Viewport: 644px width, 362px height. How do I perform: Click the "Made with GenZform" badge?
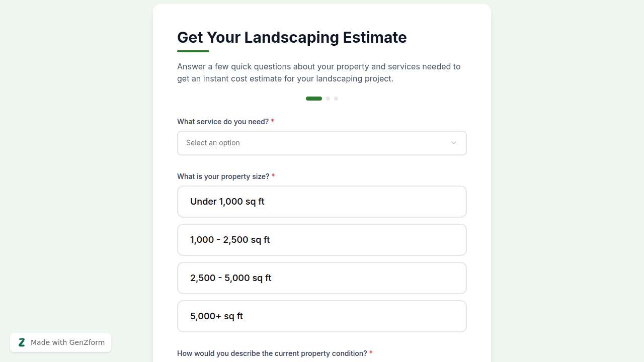pos(60,342)
